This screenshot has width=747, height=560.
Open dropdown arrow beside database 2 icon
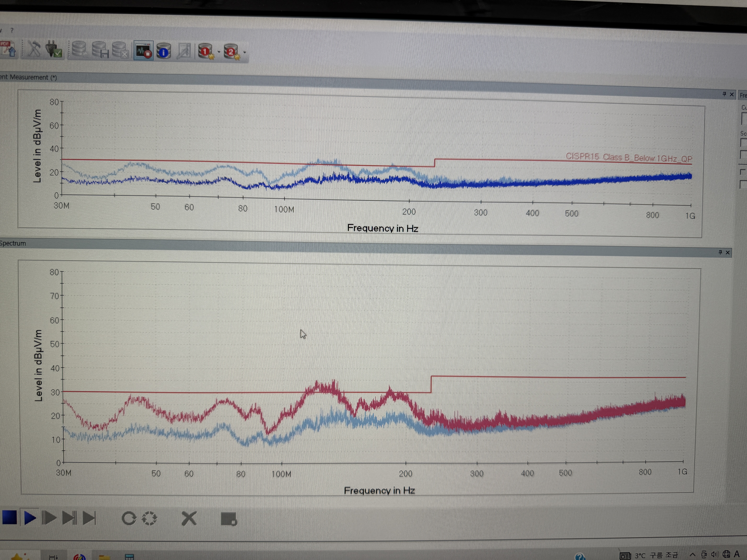click(245, 52)
